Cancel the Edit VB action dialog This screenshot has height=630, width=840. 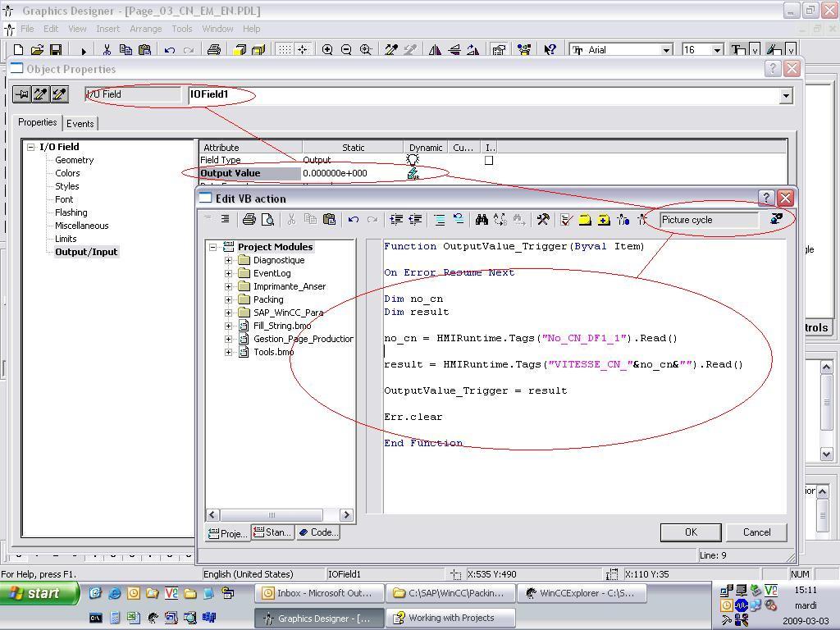click(x=756, y=532)
